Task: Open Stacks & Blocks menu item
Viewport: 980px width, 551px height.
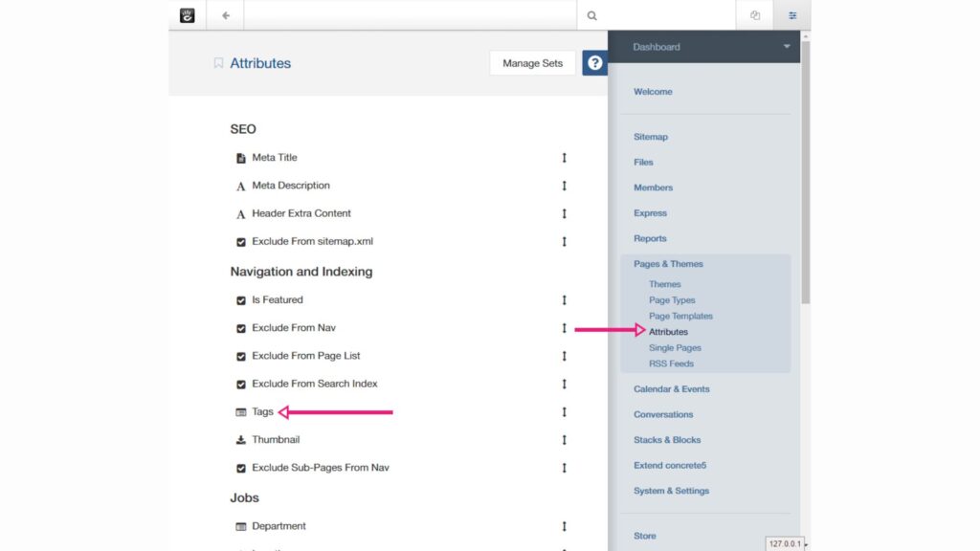Action: point(667,440)
